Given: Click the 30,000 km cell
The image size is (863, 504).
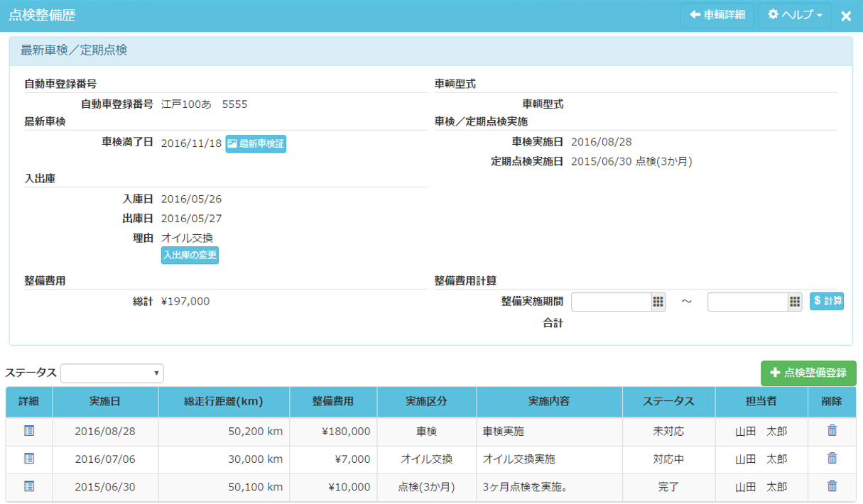Looking at the screenshot, I should coord(224,459).
